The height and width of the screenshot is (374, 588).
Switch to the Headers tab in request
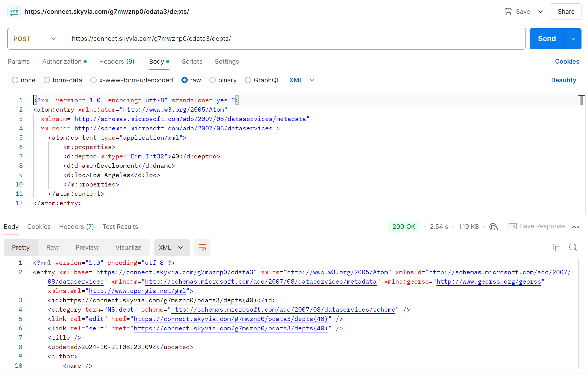[x=117, y=62]
